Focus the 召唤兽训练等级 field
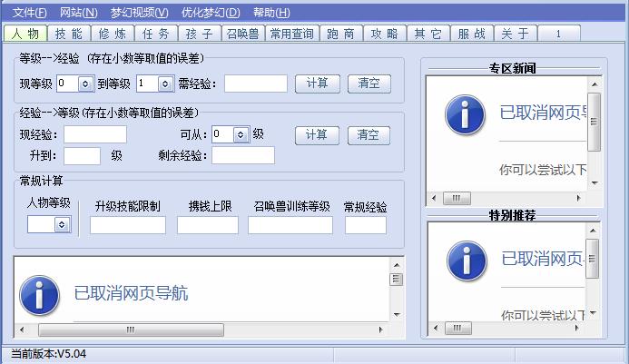The image size is (629, 364). (290, 225)
